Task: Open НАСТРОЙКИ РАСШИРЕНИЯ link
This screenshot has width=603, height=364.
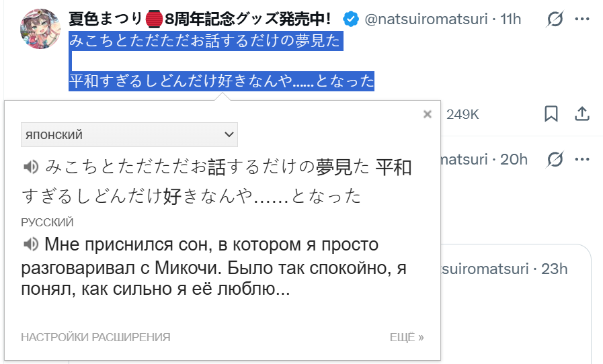Action: [95, 337]
